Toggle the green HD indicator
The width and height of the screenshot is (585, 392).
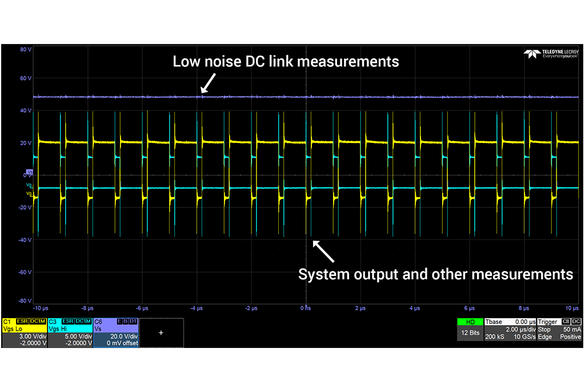[470, 322]
